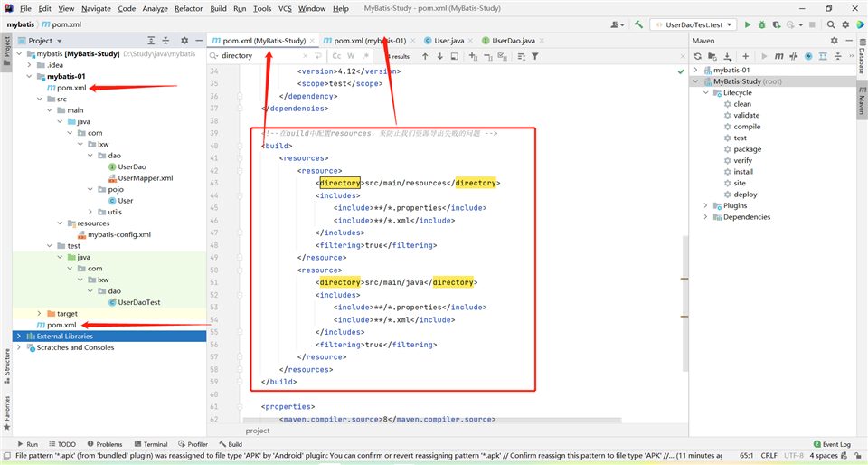
Task: Hide the Maven tool window
Action: (x=849, y=41)
